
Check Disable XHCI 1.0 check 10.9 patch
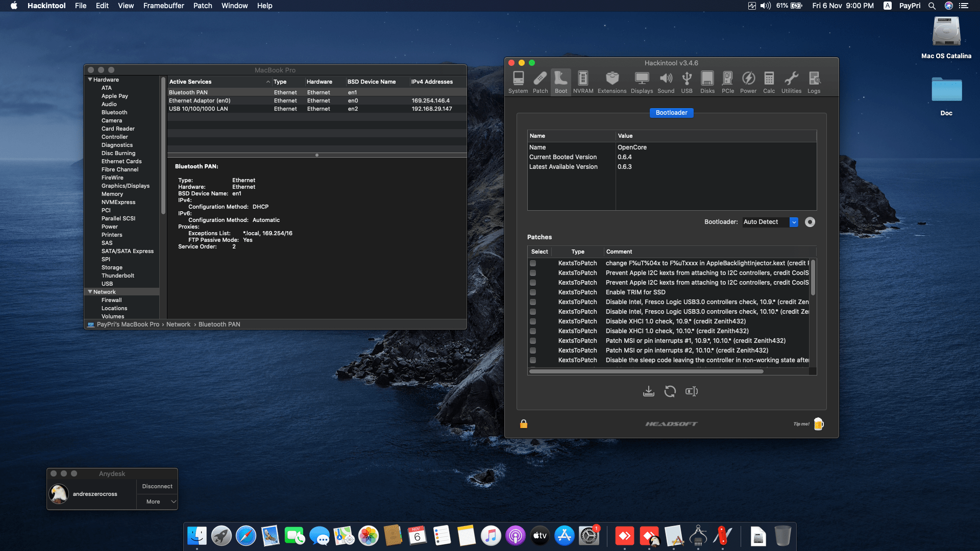[533, 321]
